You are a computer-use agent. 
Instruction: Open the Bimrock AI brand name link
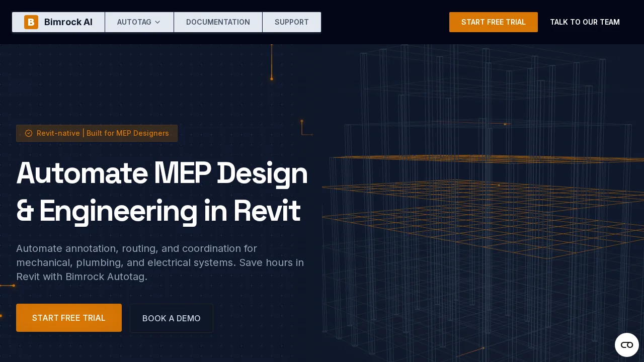(x=68, y=22)
